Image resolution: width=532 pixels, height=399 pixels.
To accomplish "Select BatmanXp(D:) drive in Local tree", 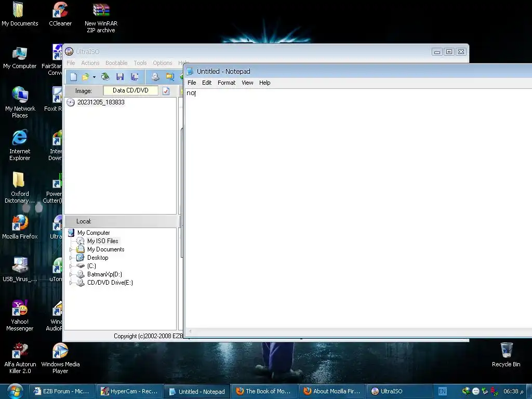I will pyautogui.click(x=104, y=274).
